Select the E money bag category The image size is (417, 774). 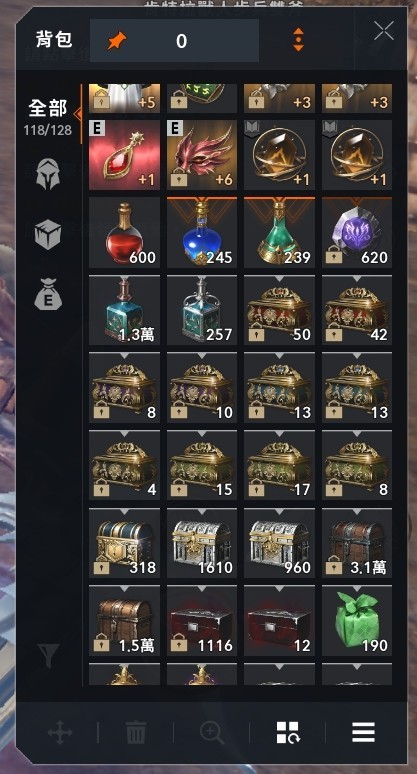[48, 295]
